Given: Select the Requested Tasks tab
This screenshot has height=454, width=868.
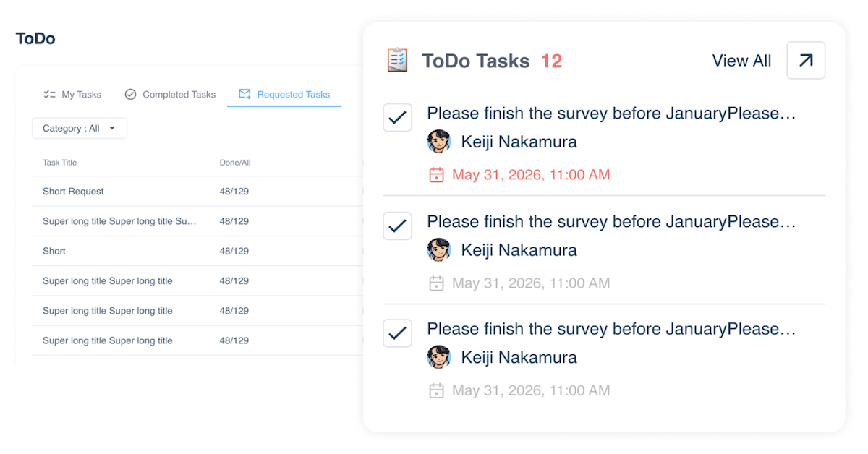Looking at the screenshot, I should [x=284, y=95].
